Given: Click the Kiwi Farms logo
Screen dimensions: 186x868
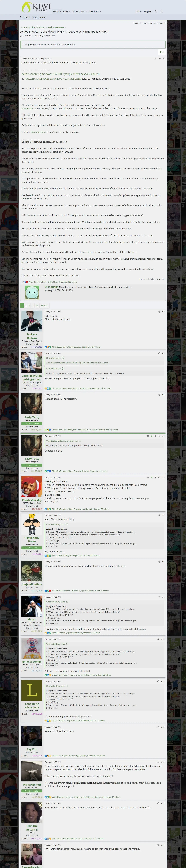Looking at the screenshot, I should (36, 7).
